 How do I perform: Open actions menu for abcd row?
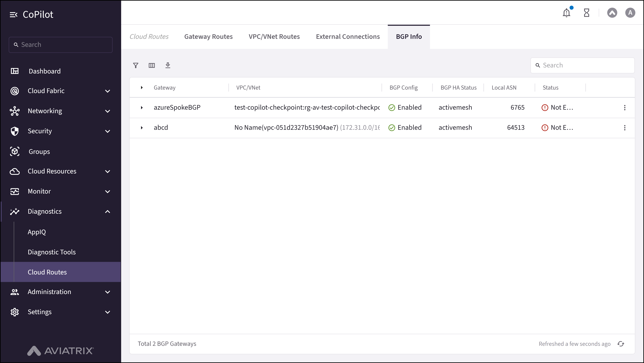(625, 128)
